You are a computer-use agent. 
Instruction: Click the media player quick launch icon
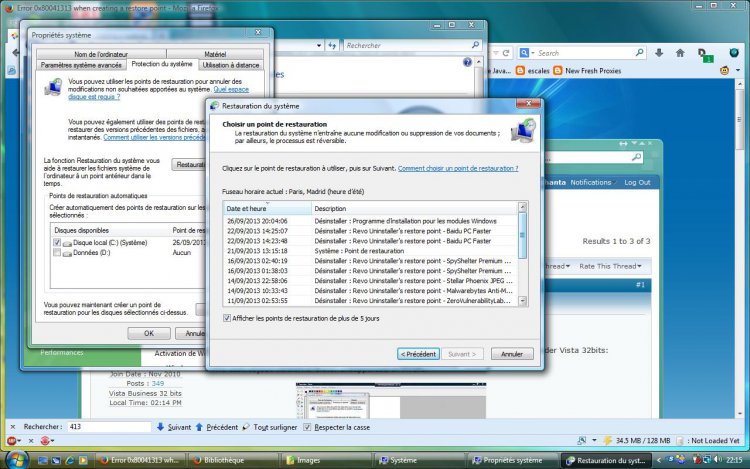(83, 460)
